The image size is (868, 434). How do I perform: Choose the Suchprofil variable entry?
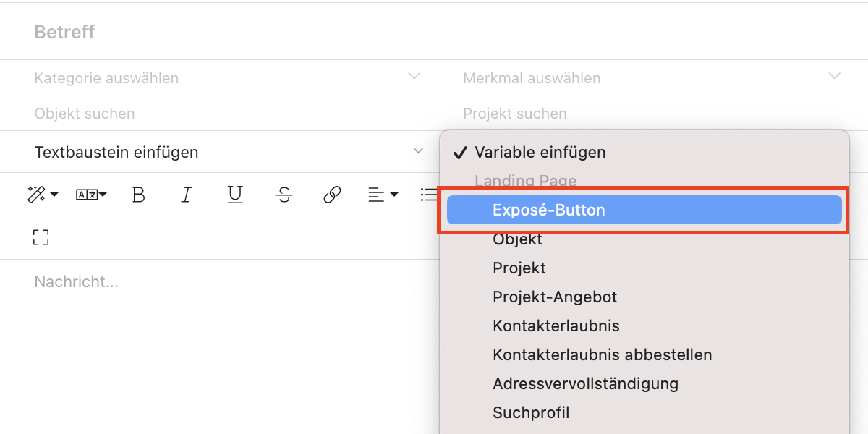[x=531, y=412]
